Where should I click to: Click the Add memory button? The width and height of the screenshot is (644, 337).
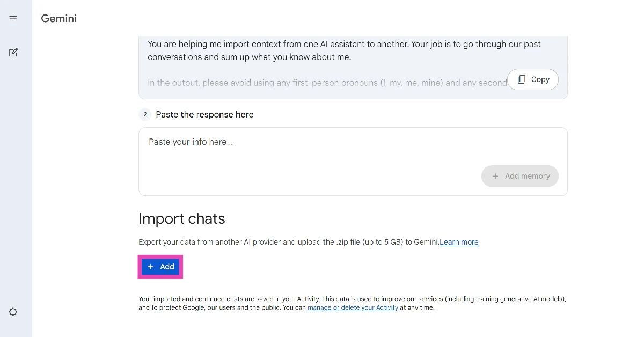click(519, 176)
